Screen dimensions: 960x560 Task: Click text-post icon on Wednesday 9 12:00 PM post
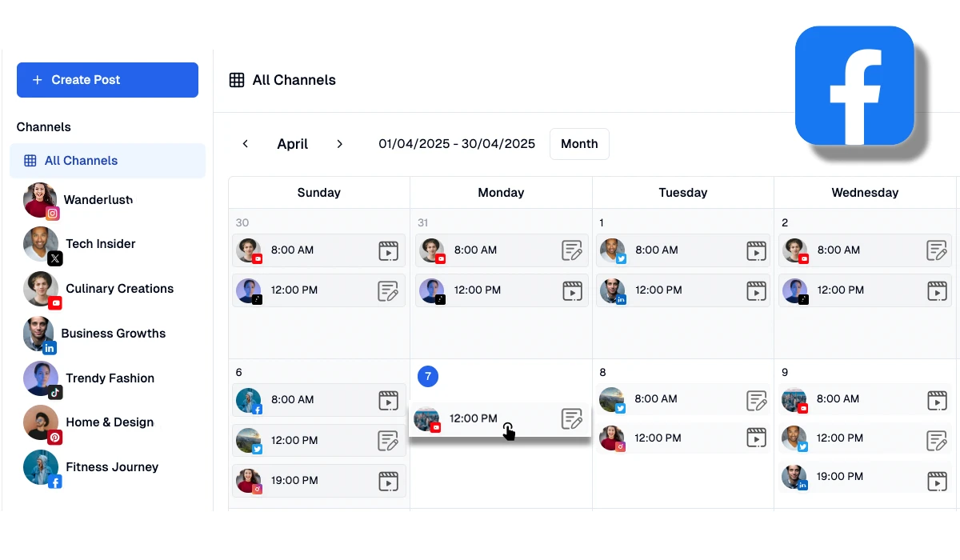click(x=937, y=440)
